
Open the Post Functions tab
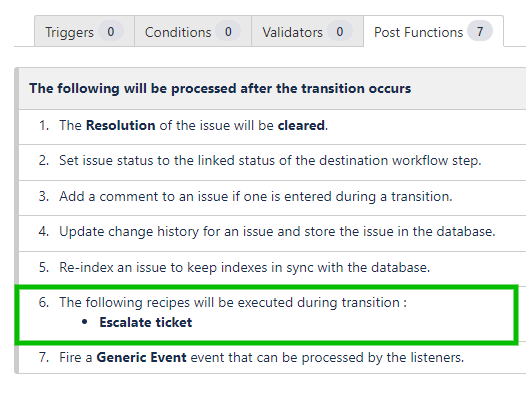(433, 31)
